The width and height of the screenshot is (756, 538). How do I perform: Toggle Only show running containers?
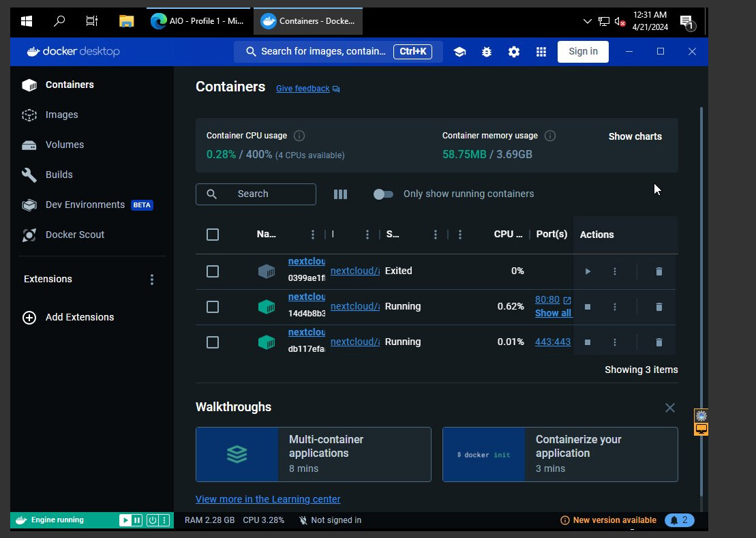[383, 194]
